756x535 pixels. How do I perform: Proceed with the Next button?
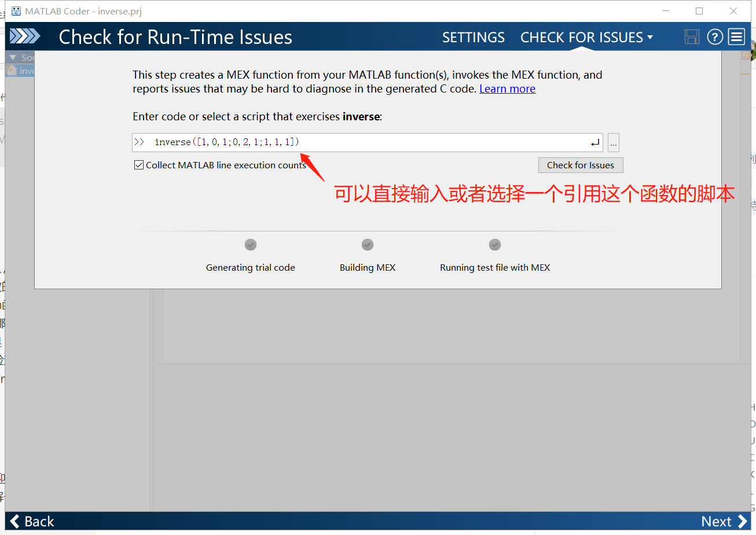[724, 521]
